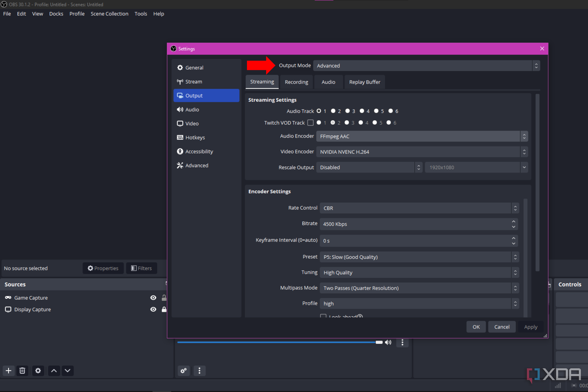Screen dimensions: 588x392
Task: Open the Tools menu
Action: click(x=141, y=14)
